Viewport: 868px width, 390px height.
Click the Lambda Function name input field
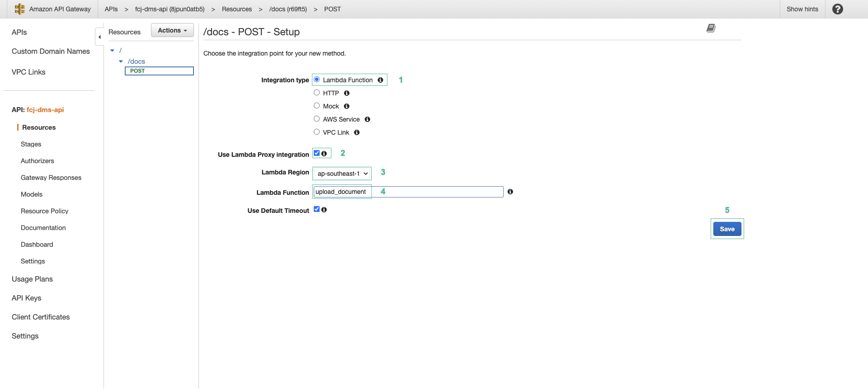(x=408, y=192)
